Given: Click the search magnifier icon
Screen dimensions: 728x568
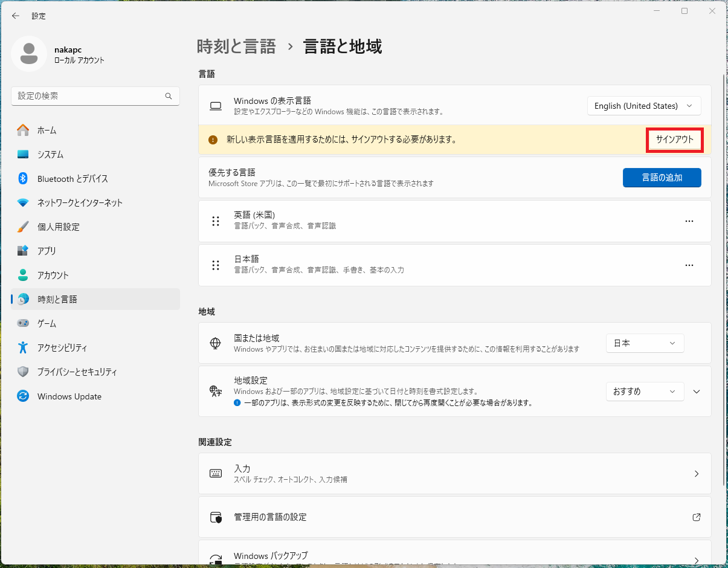Looking at the screenshot, I should click(169, 96).
